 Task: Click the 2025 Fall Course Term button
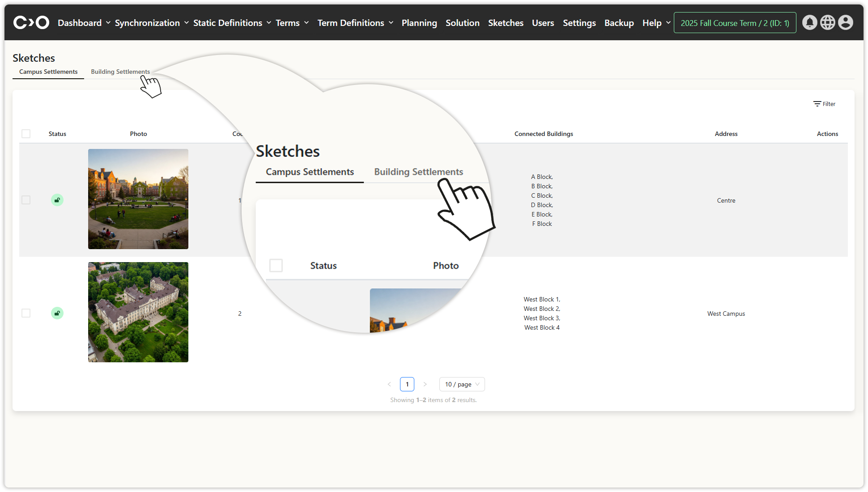tap(735, 23)
